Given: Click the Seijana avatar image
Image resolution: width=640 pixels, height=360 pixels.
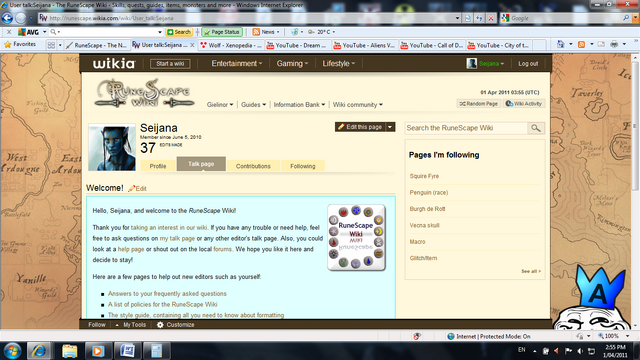Looking at the screenshot, I should 112,147.
